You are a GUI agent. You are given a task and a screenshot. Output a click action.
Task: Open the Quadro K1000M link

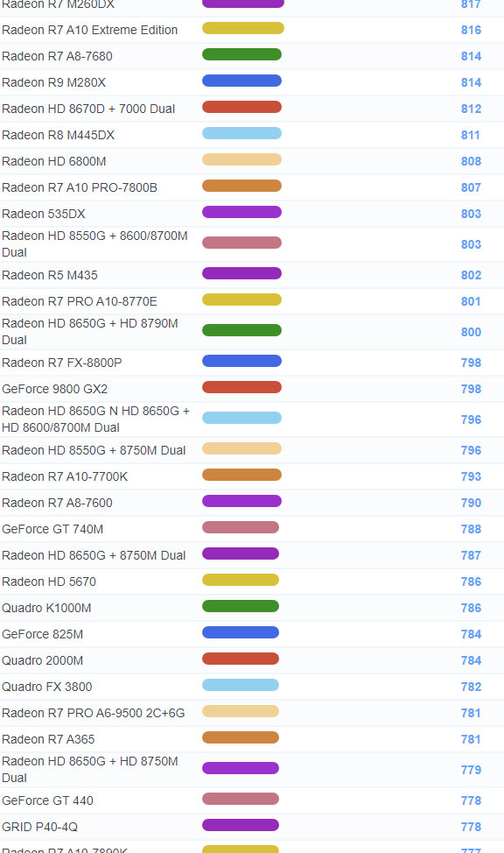click(x=46, y=608)
